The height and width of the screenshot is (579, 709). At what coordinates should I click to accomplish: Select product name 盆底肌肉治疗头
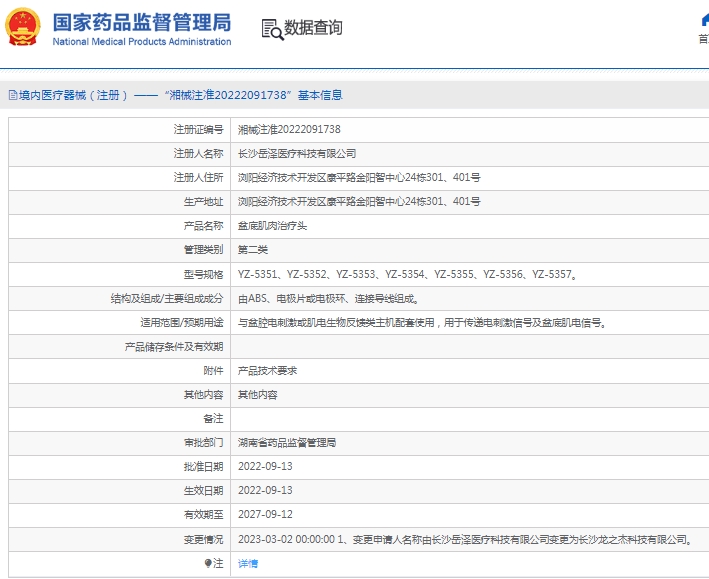[272, 226]
